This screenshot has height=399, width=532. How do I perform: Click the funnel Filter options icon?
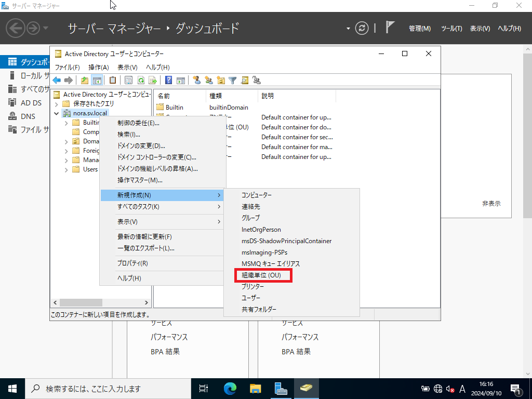[232, 81]
